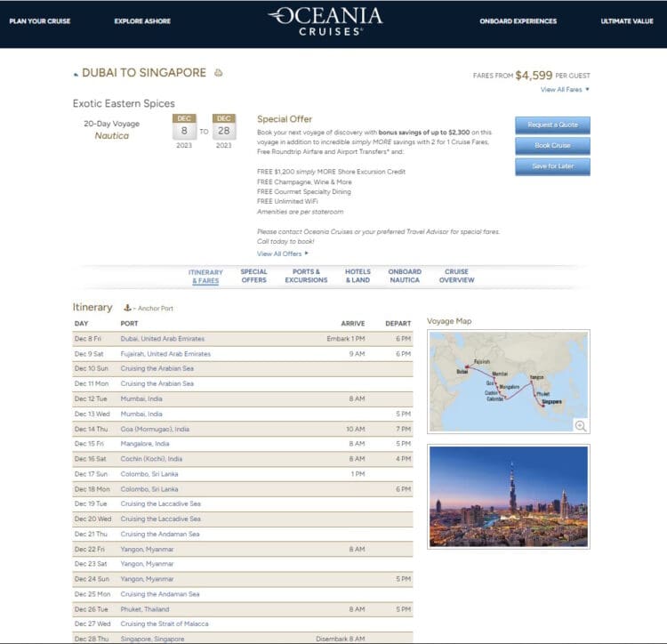The height and width of the screenshot is (644, 667).
Task: Open Explore Ashore menu
Action: 142,20
